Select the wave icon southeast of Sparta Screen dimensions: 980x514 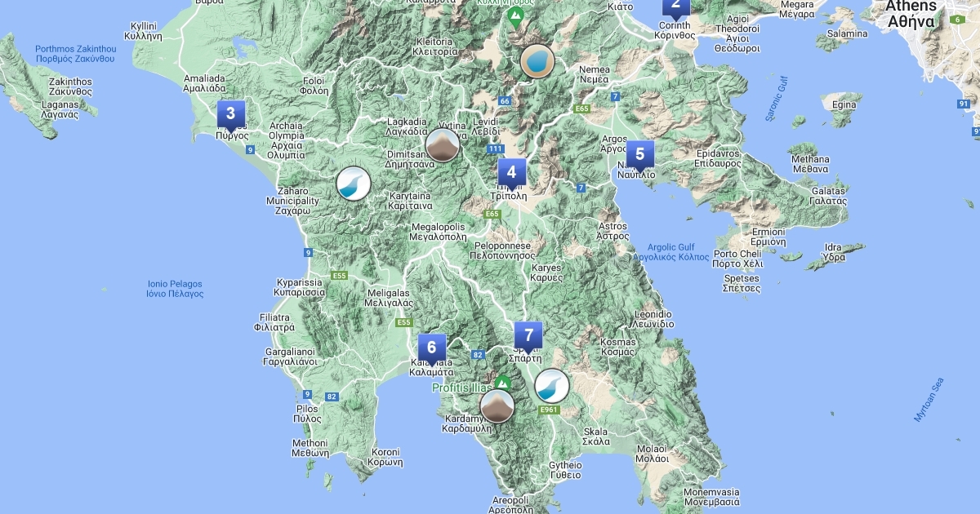click(x=551, y=385)
